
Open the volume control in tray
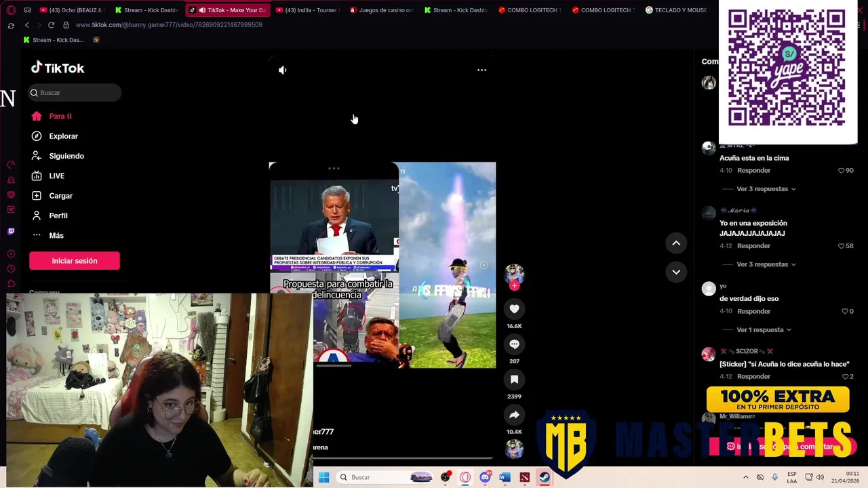click(x=820, y=477)
